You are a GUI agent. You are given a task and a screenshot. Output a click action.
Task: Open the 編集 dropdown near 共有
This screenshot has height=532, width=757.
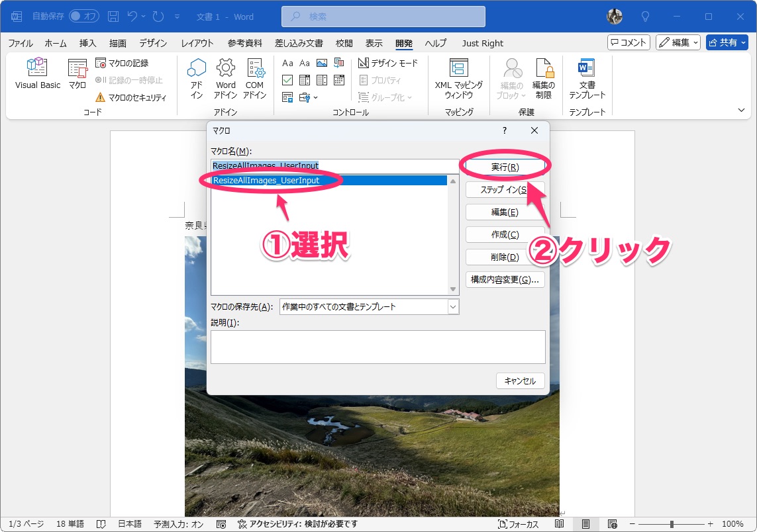click(x=678, y=42)
